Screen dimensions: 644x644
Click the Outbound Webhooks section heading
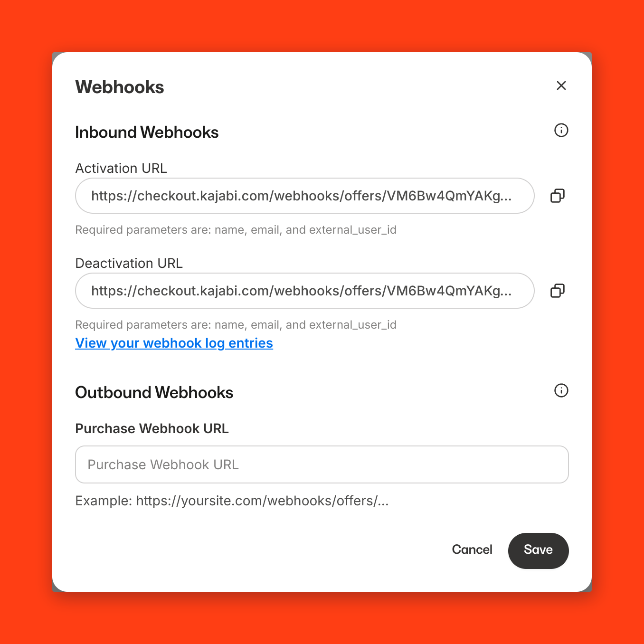coord(154,392)
